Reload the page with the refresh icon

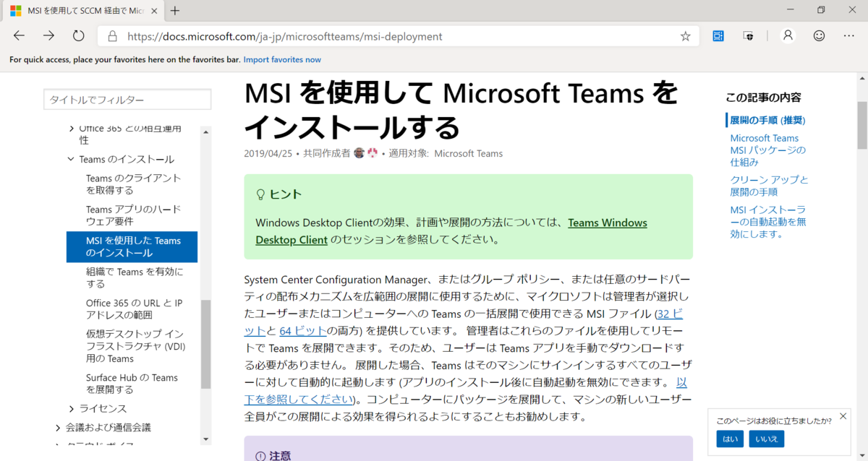coord(78,35)
